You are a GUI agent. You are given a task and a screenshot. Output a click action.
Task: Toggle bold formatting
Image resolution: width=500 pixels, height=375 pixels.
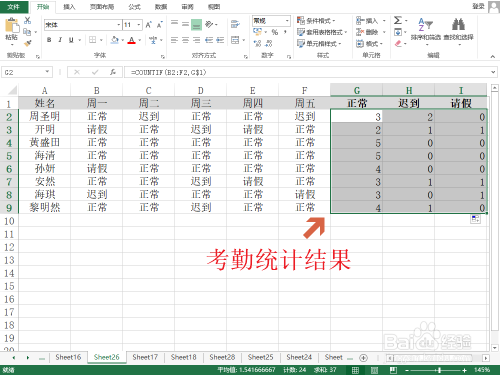[x=49, y=40]
